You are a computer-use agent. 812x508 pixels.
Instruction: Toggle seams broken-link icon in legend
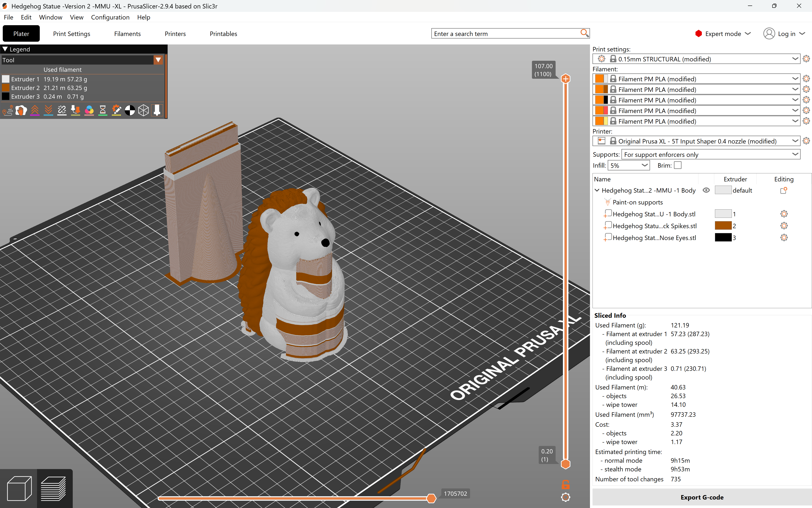(62, 110)
